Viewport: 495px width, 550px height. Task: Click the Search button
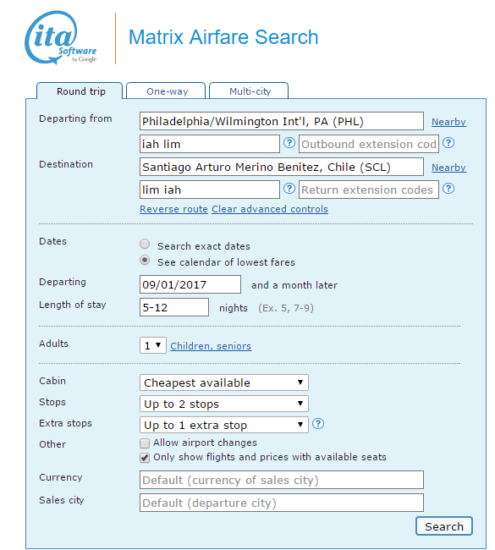pos(444,526)
